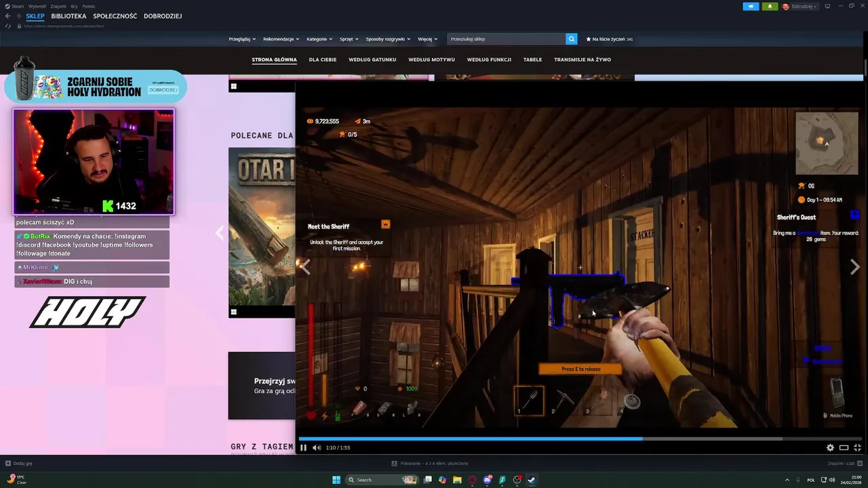Select the TABELE tab
This screenshot has height=488, width=868.
coord(532,60)
